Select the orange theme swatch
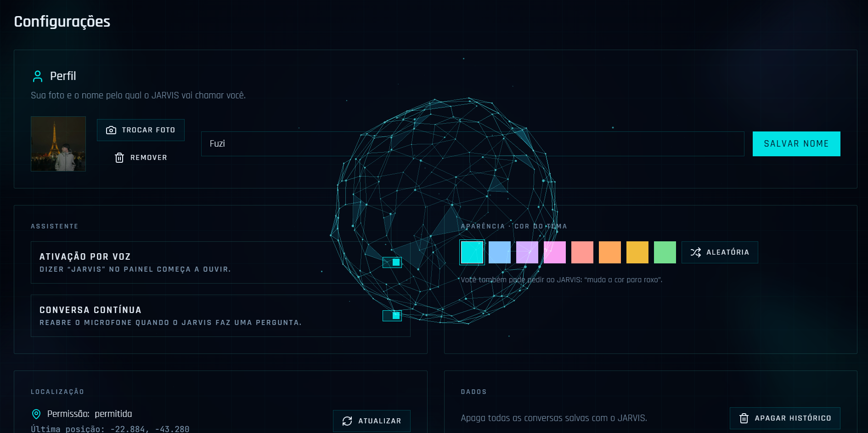This screenshot has height=433, width=868. pyautogui.click(x=610, y=252)
